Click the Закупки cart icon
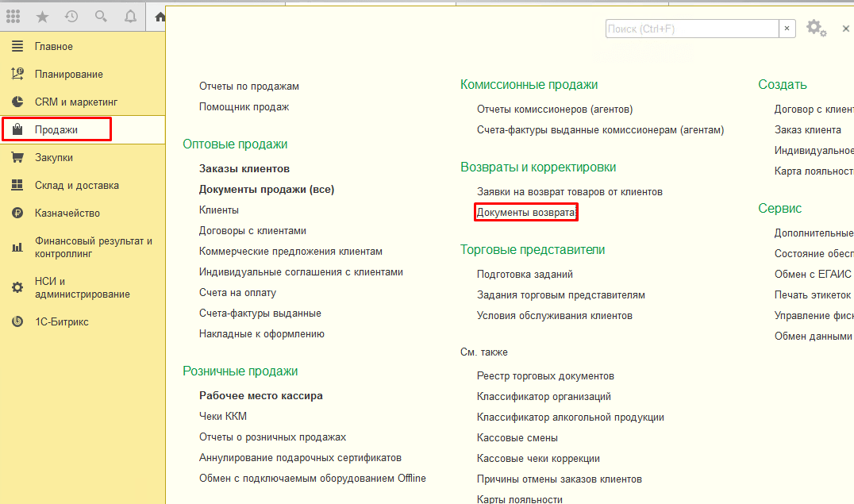This screenshot has width=854, height=504. (x=17, y=157)
